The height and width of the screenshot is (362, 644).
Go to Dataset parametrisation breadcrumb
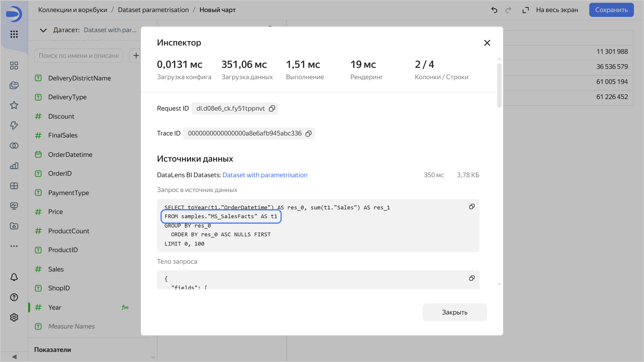tap(153, 10)
